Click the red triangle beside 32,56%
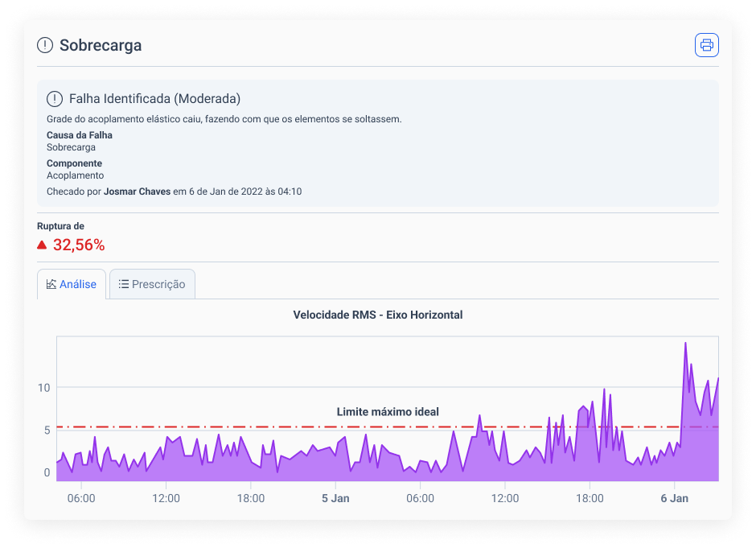 point(42,244)
